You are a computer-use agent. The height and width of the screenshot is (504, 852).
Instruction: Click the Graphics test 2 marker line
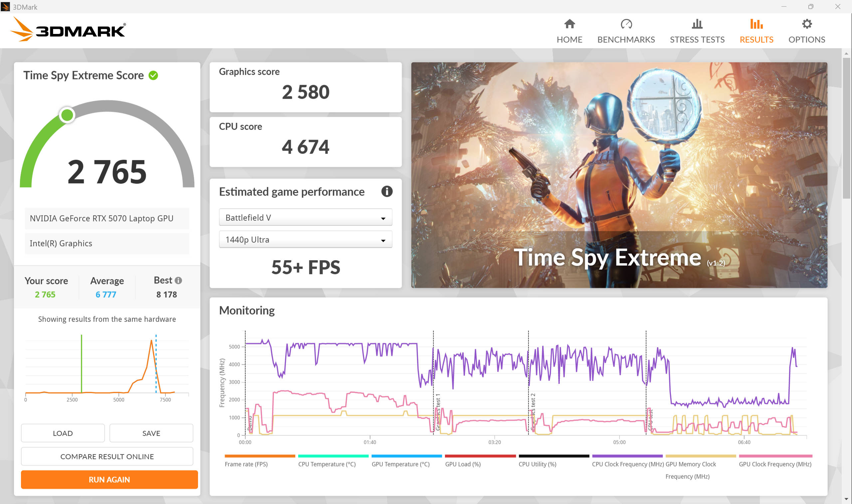click(528, 382)
